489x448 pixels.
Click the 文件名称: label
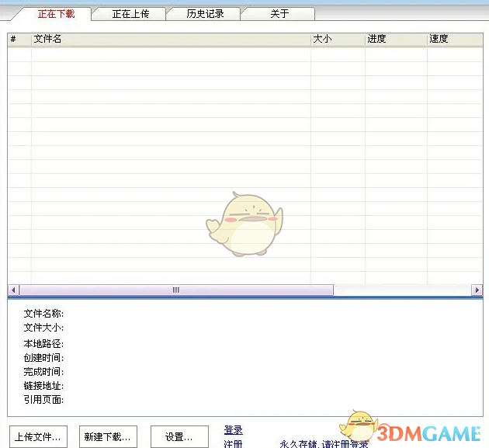pyautogui.click(x=43, y=314)
